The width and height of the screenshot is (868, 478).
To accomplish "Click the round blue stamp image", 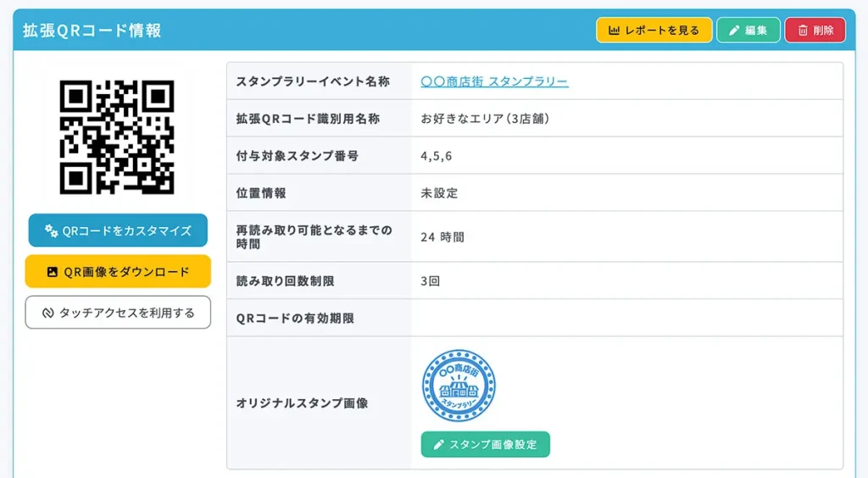I will (459, 386).
